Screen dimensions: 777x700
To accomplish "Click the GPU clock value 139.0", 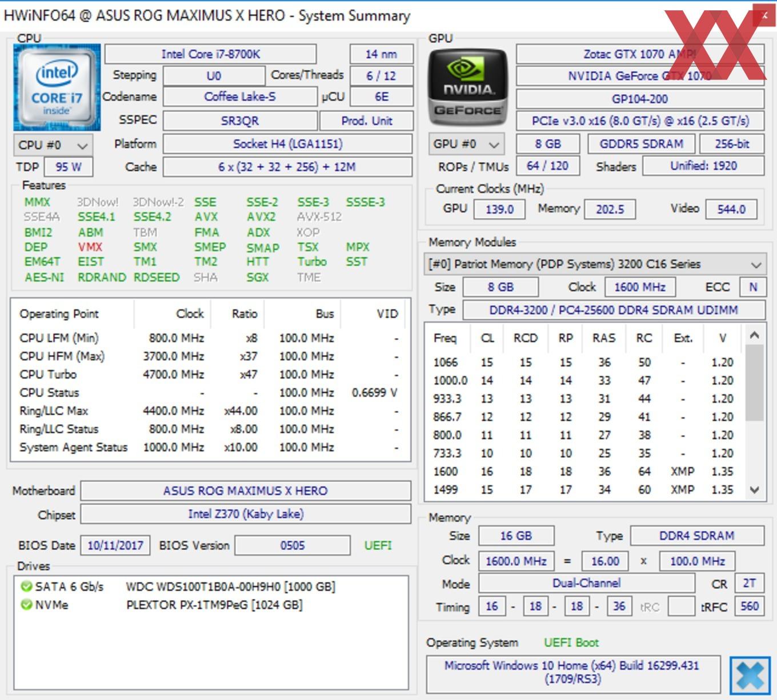I will coord(499,210).
